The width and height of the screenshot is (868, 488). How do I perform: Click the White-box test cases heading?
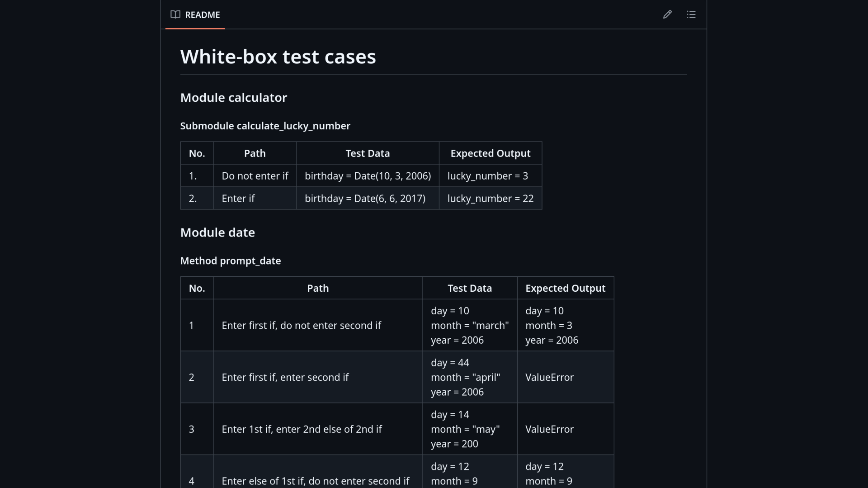[x=278, y=57]
